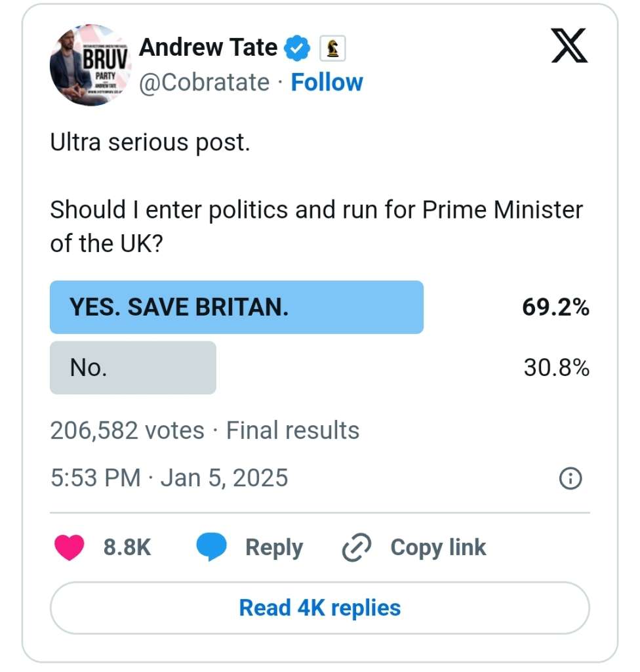
Task: Click the blue verified checkmark badge
Action: (x=298, y=48)
